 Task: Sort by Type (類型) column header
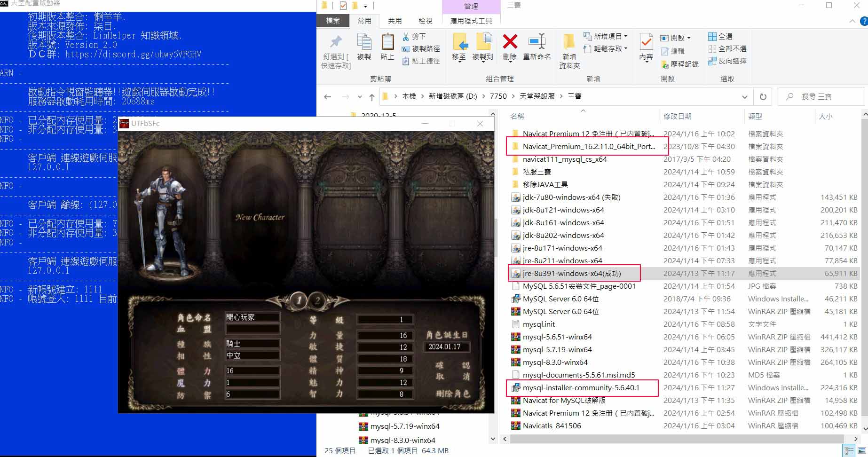coord(780,116)
